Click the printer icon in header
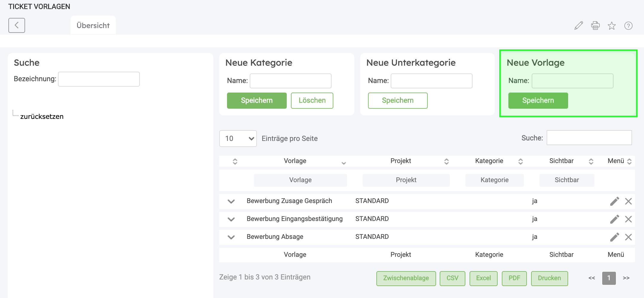 pyautogui.click(x=595, y=26)
